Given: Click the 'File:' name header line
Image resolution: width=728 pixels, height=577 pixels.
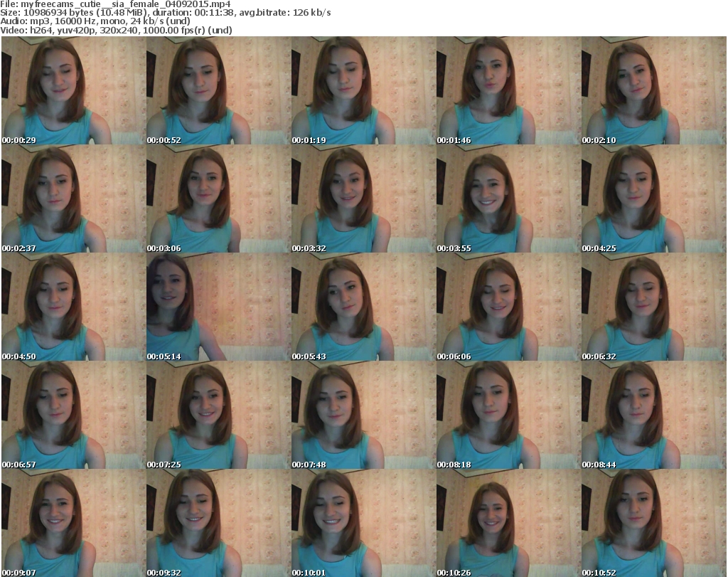Looking at the screenshot, I should pyautogui.click(x=115, y=4).
